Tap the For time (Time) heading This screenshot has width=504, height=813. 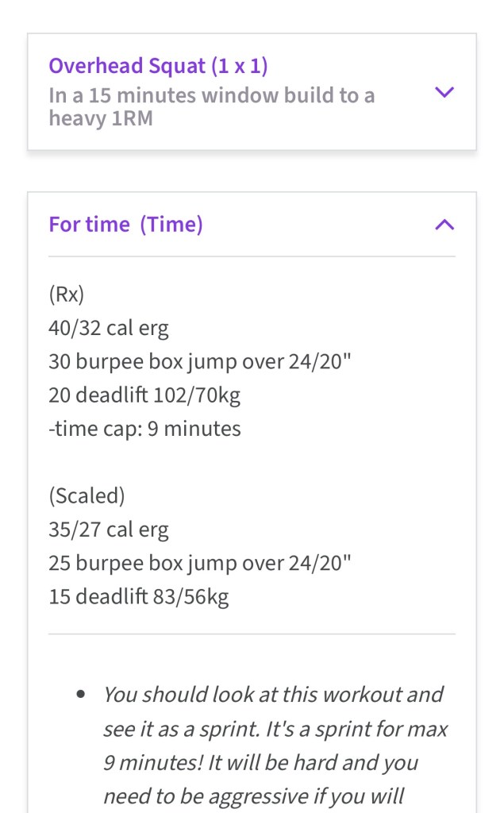[x=125, y=225]
